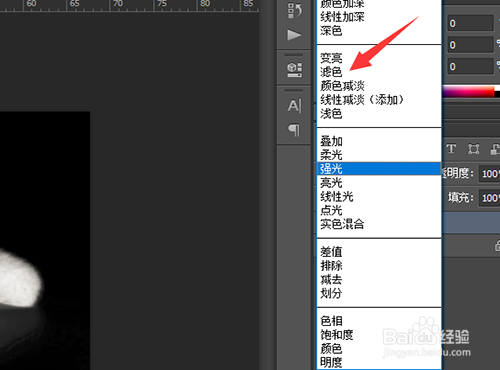Select 变亮 from blend list
This screenshot has height=370, width=500.
[379, 58]
